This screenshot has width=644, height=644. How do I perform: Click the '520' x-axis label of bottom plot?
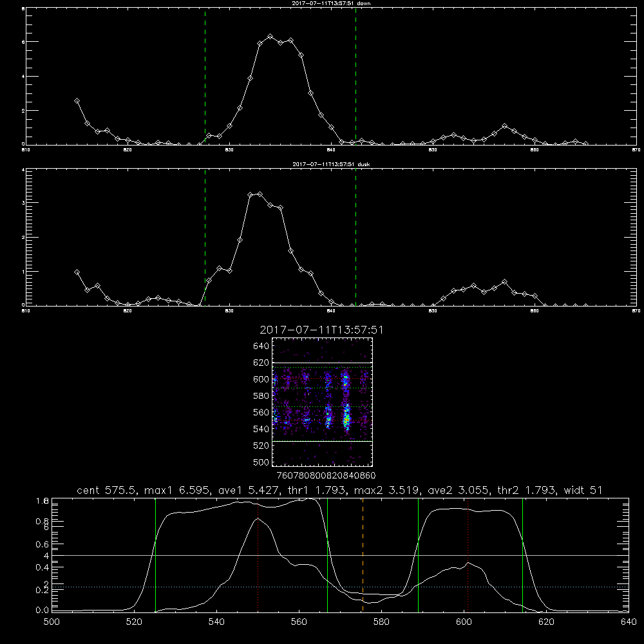pyautogui.click(x=134, y=622)
